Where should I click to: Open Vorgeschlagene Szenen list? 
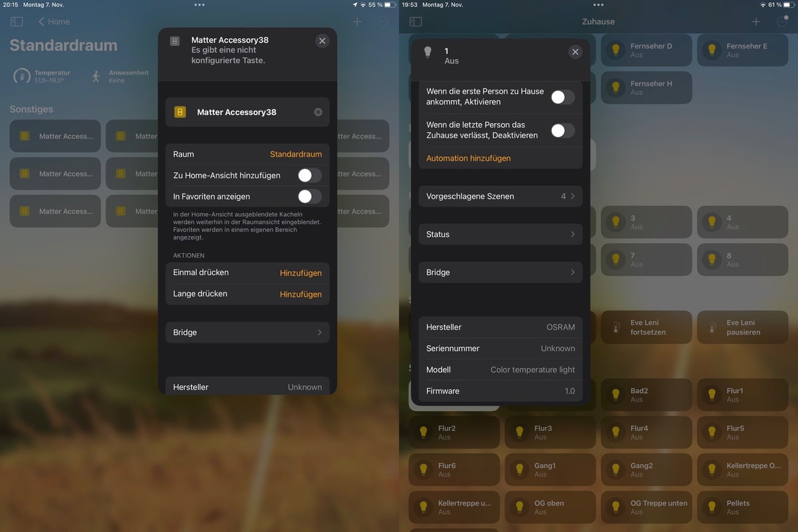click(x=500, y=197)
